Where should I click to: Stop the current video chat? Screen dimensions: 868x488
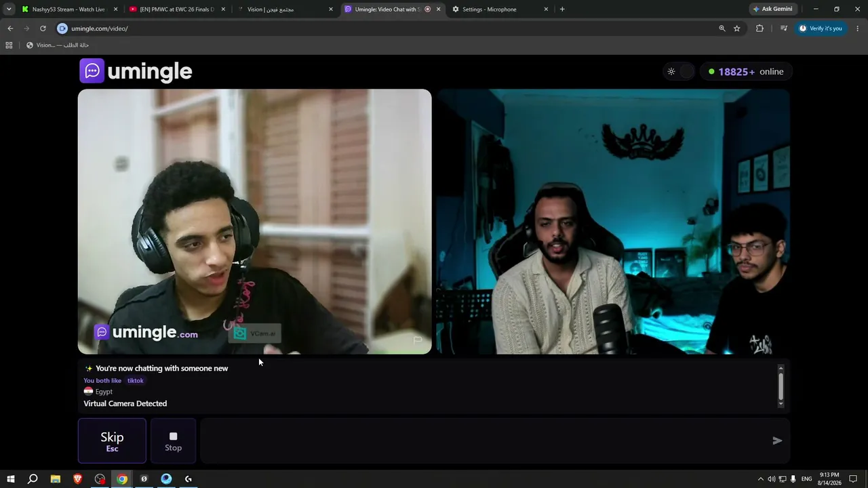coord(173,441)
